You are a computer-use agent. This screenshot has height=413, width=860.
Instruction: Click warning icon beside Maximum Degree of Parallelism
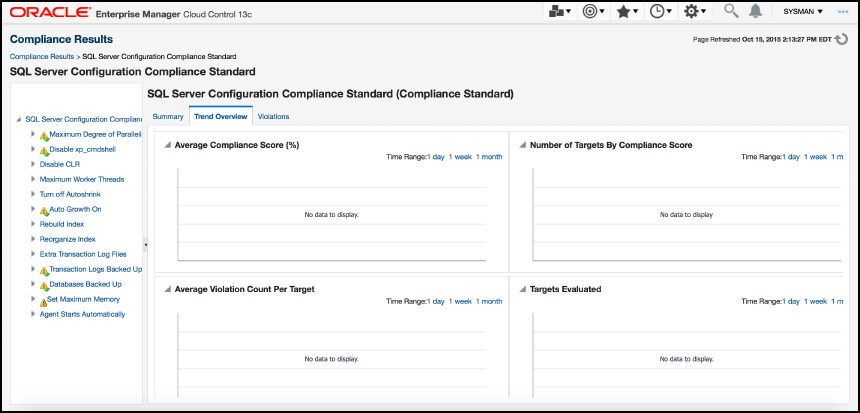click(x=44, y=135)
